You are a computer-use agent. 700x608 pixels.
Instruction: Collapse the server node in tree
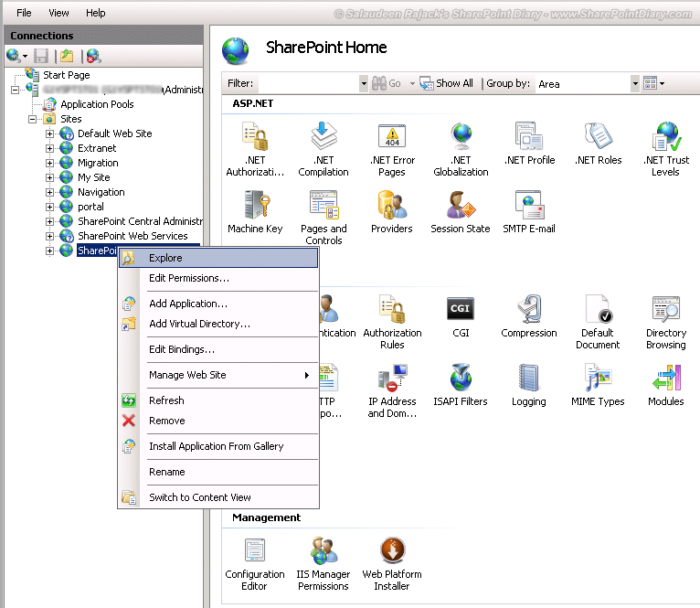pos(15,90)
